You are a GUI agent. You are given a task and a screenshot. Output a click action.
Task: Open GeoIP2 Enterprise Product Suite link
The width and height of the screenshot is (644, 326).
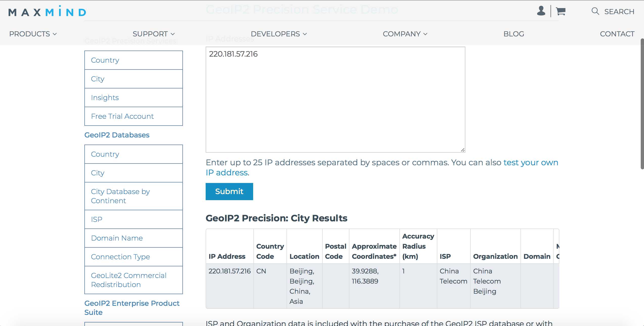[132, 308]
